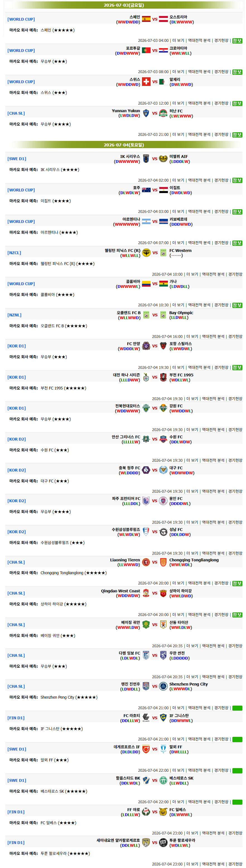
Task: Click the Liaoning Tieren team crest
Action: (146, 562)
